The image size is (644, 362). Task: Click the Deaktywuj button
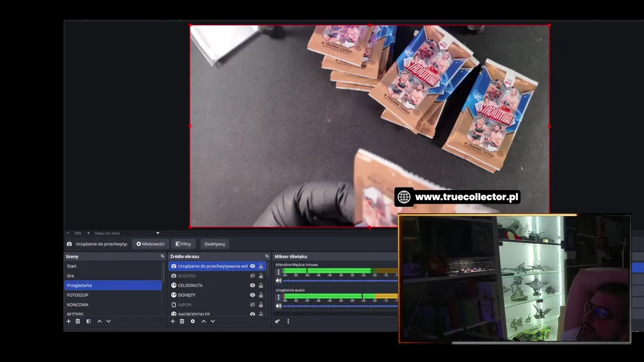pyautogui.click(x=214, y=244)
